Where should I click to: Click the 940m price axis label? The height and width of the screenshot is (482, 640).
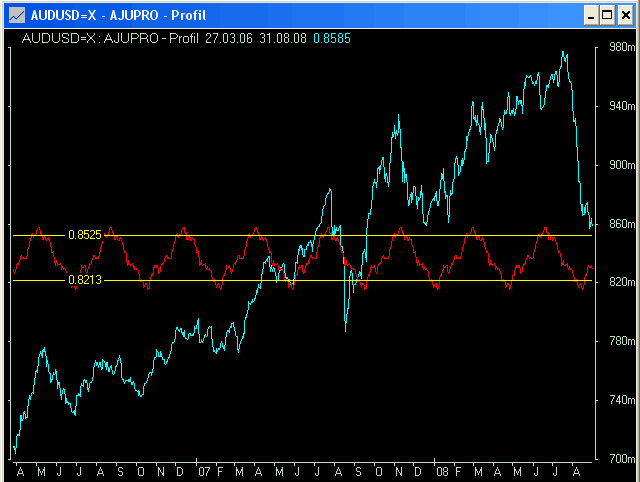[x=622, y=106]
